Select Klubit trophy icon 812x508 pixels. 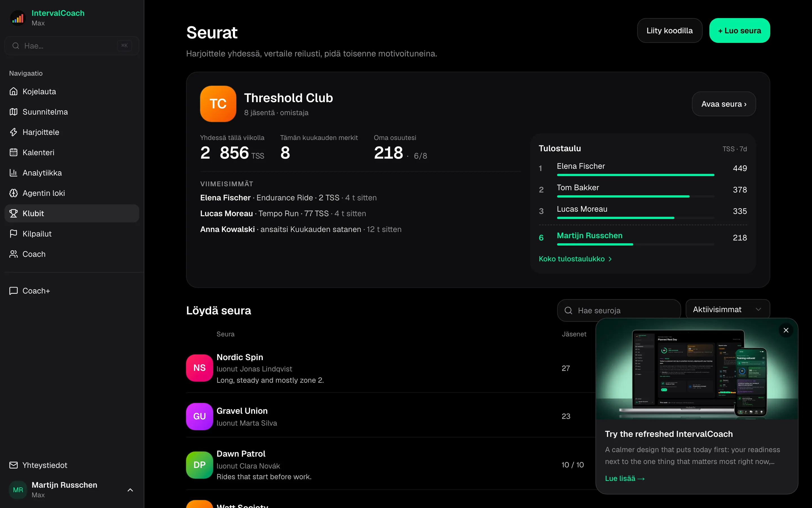click(x=14, y=213)
